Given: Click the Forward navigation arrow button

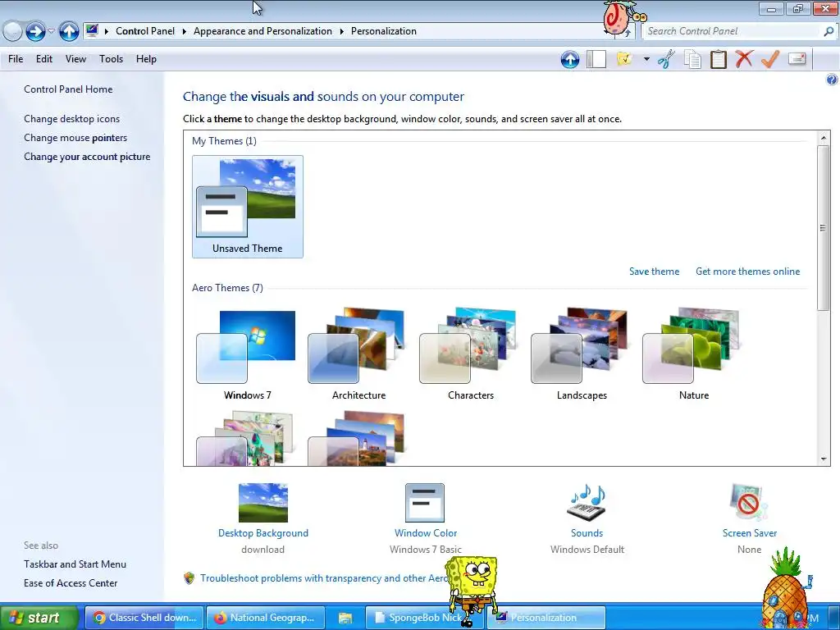Looking at the screenshot, I should click(35, 32).
